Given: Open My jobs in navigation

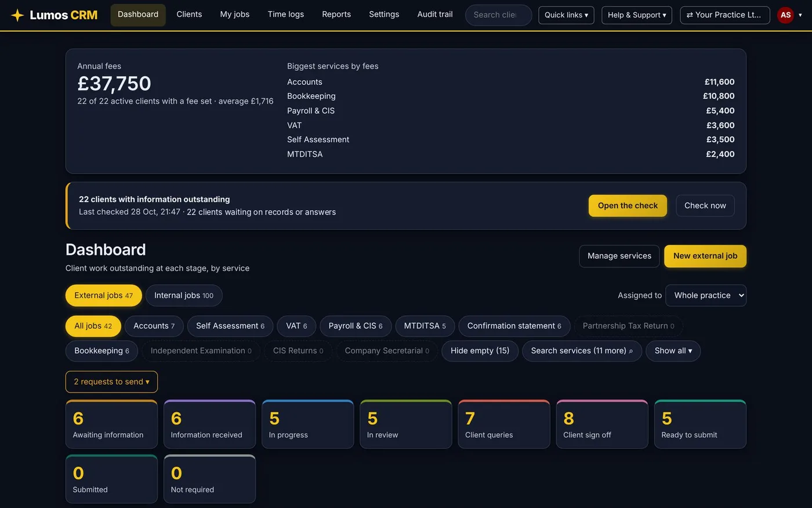Looking at the screenshot, I should 235,15.
